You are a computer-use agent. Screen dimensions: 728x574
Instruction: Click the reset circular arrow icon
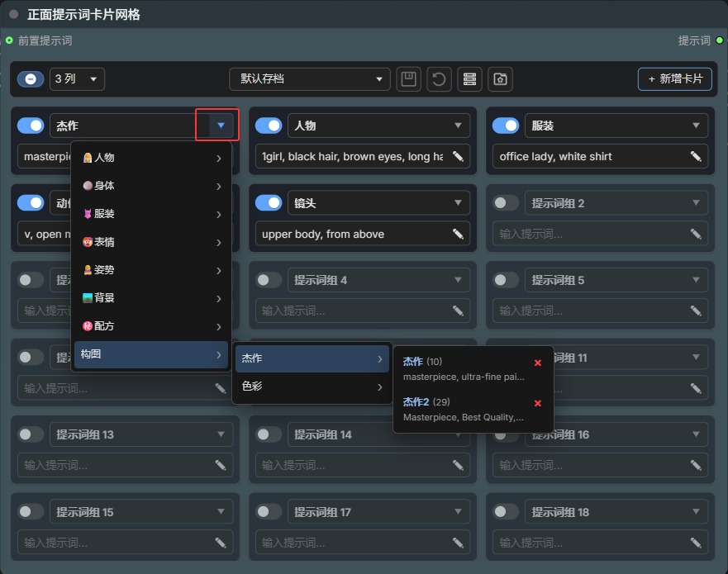click(439, 79)
